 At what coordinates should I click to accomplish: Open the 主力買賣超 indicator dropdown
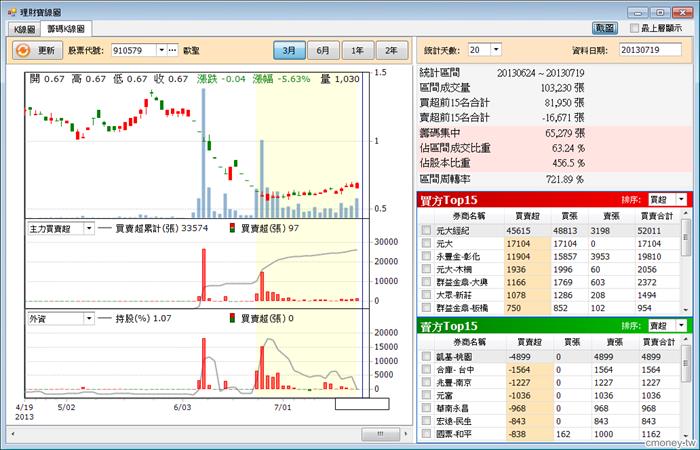coord(89,229)
